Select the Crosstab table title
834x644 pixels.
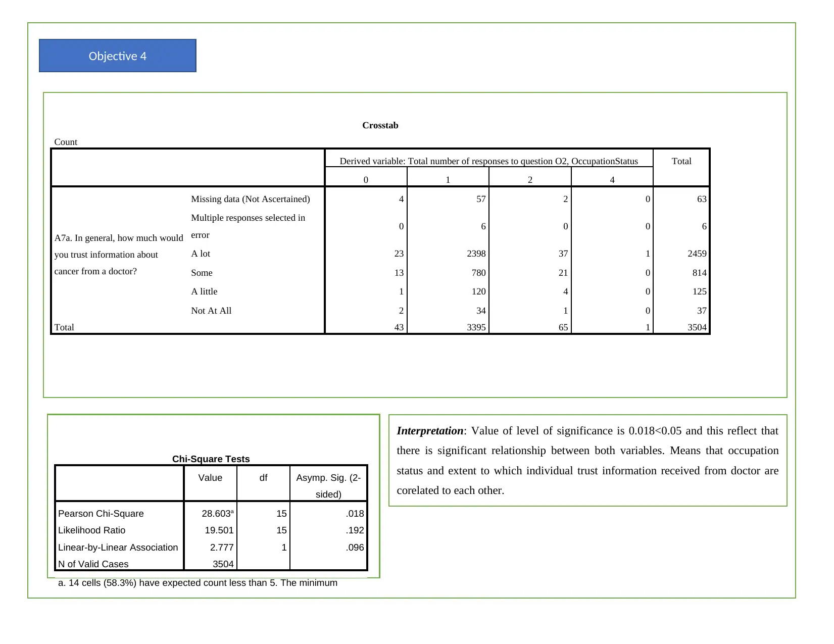coord(380,125)
